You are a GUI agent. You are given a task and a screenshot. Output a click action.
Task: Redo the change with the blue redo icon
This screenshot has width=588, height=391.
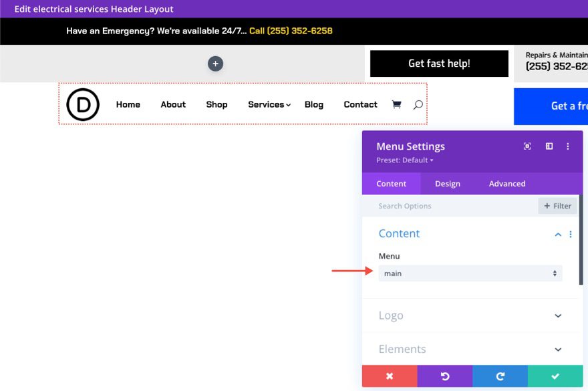coord(500,376)
